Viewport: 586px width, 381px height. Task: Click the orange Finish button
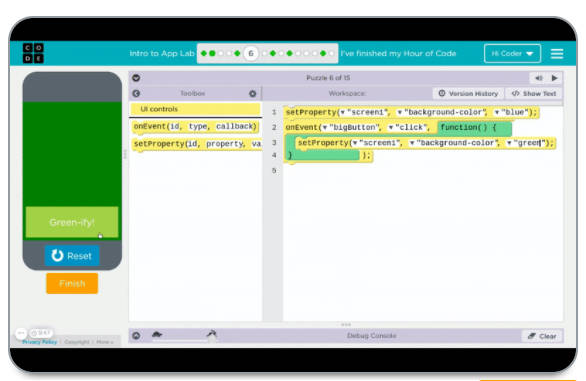click(72, 283)
